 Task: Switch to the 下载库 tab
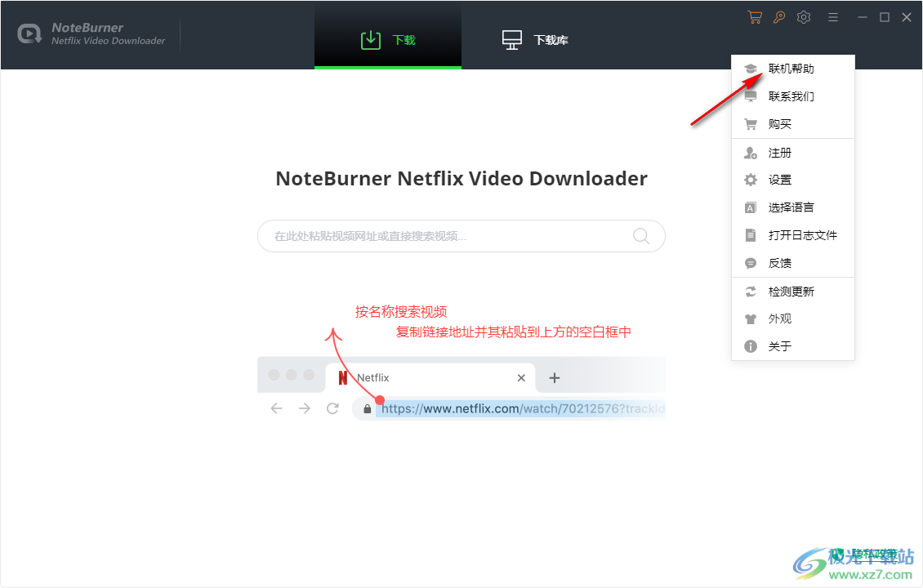coord(535,39)
